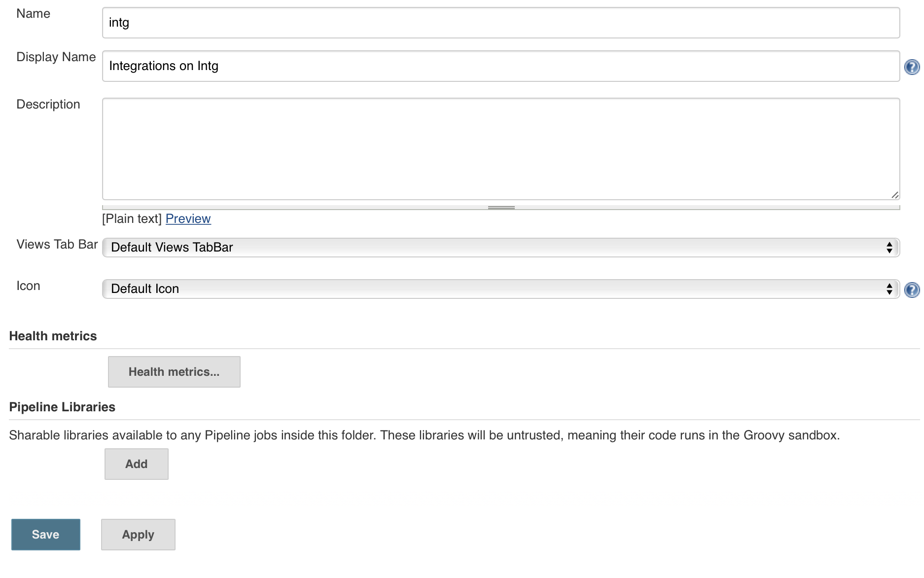The height and width of the screenshot is (578, 924).
Task: Open the Views Tab Bar dropdown
Action: click(500, 248)
